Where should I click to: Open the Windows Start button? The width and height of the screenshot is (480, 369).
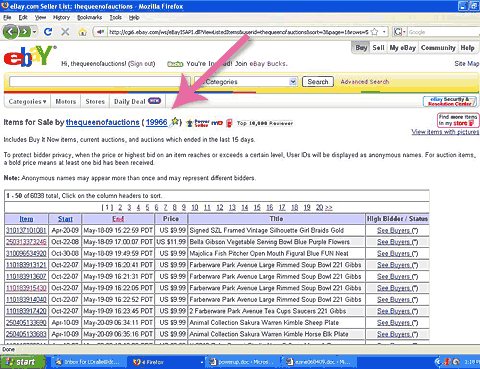(23, 362)
